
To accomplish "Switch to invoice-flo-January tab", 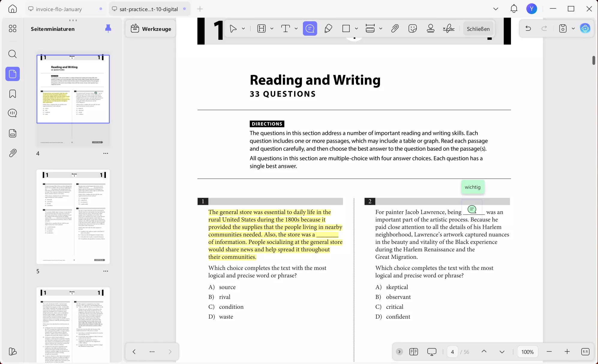I will (x=59, y=9).
